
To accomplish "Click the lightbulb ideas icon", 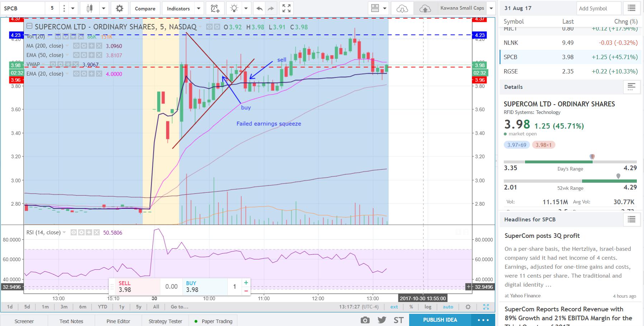I will click(234, 8).
